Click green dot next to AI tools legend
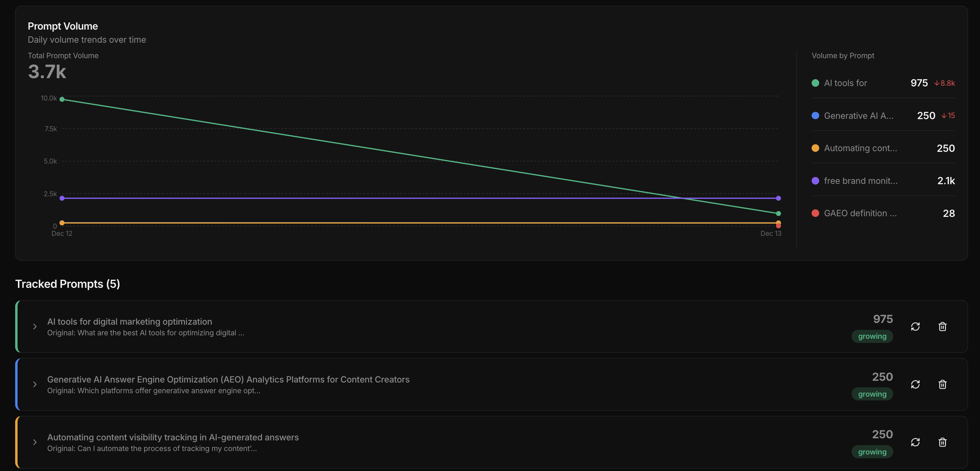980x471 pixels. click(815, 83)
